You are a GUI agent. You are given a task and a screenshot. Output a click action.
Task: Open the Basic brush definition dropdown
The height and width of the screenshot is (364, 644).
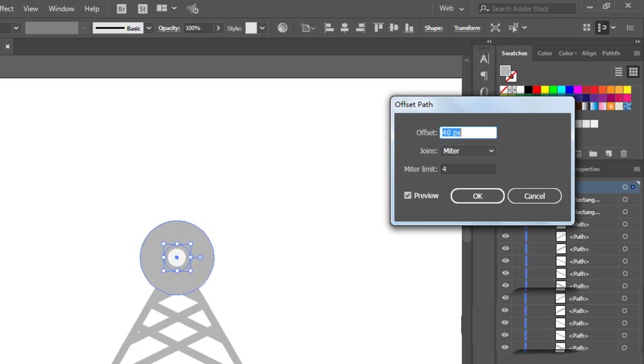pos(149,28)
